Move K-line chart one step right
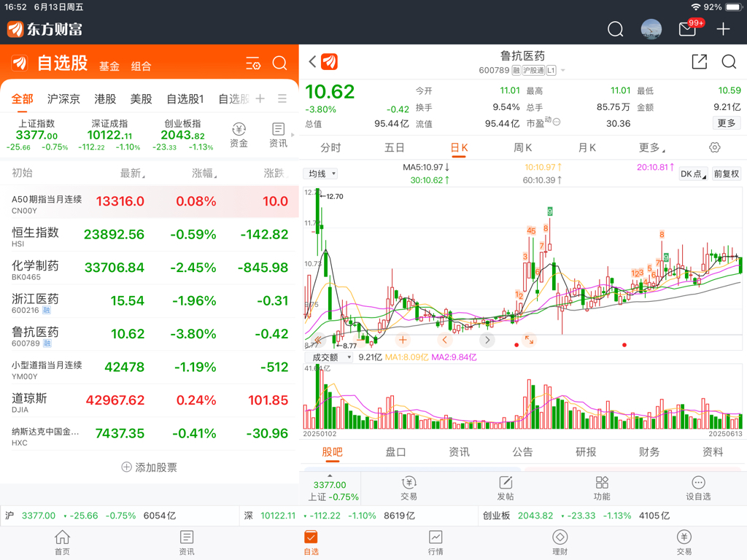 pyautogui.click(x=487, y=340)
